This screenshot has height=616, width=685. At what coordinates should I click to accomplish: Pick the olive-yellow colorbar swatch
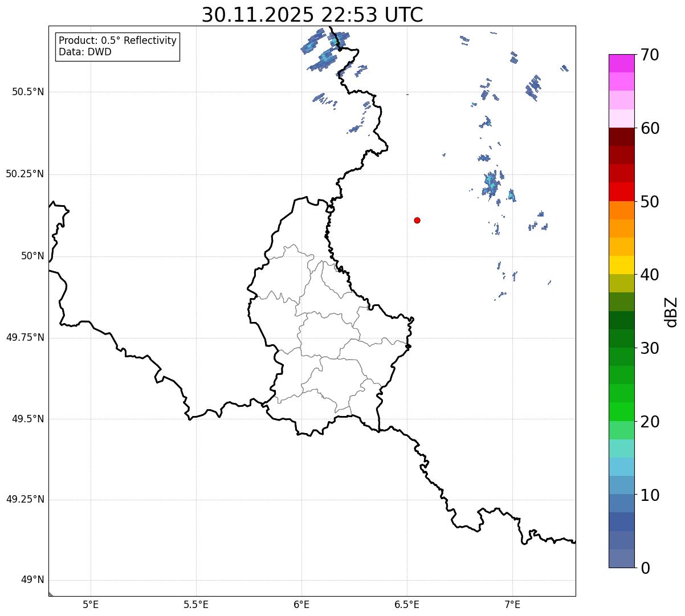(622, 284)
